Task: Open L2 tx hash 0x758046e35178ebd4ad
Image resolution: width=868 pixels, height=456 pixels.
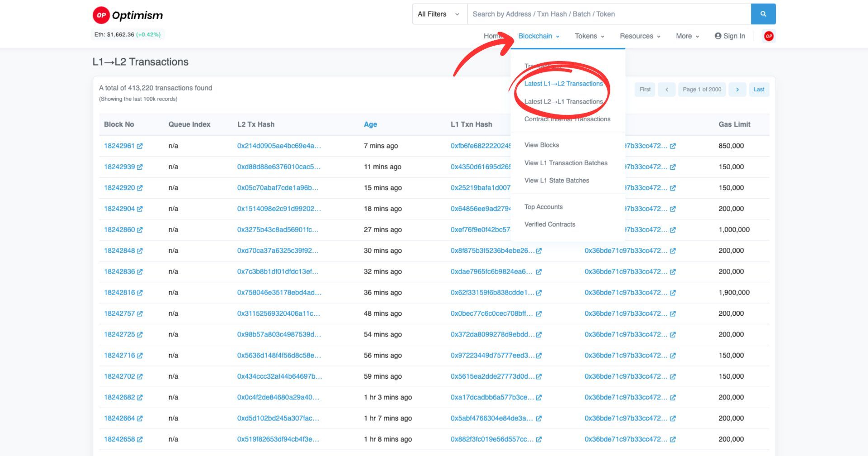Action: [279, 292]
